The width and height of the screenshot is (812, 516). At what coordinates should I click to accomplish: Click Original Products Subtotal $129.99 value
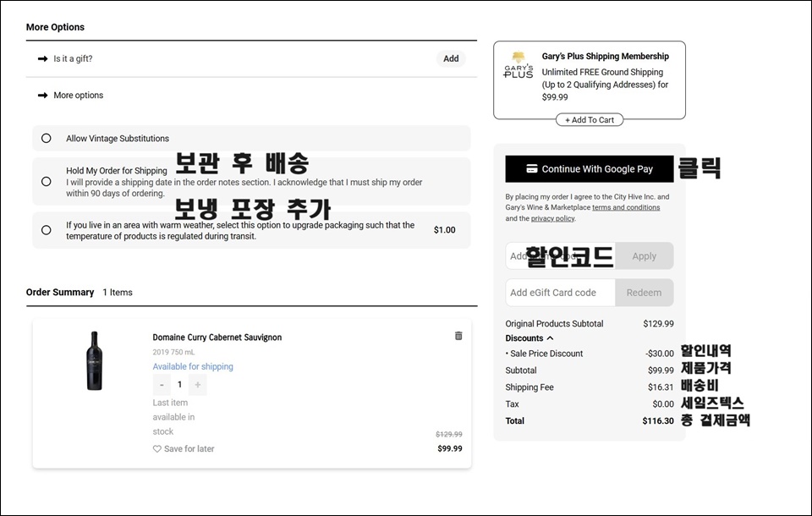[658, 323]
